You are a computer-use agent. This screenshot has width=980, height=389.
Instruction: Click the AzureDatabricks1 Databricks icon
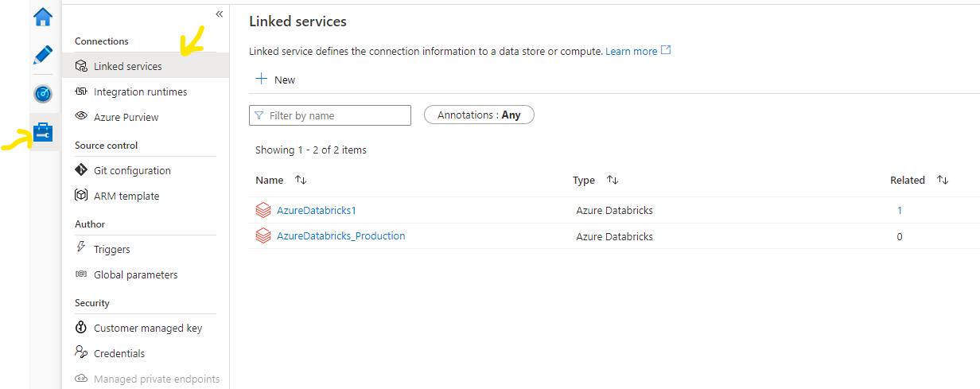coord(263,211)
